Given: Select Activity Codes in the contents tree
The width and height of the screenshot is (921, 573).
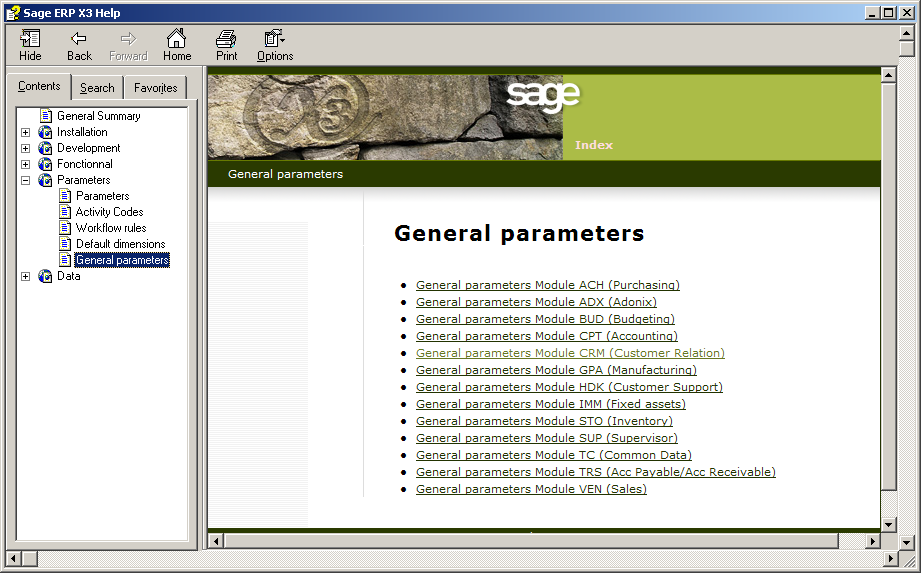Looking at the screenshot, I should click(x=109, y=212).
